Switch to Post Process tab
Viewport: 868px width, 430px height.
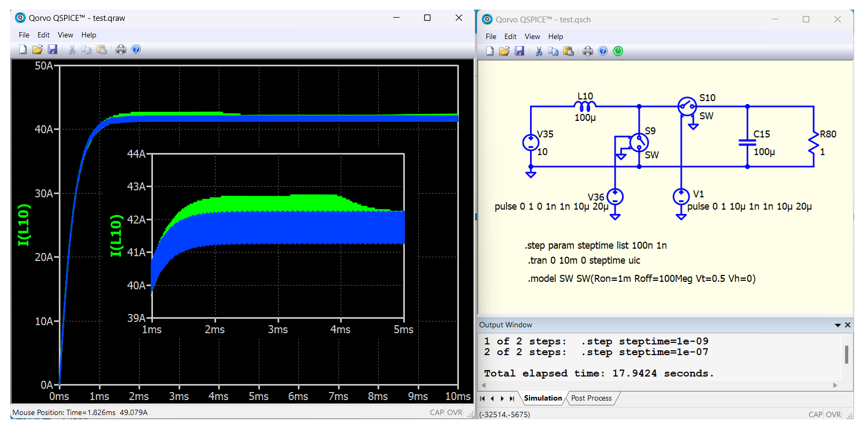point(592,398)
